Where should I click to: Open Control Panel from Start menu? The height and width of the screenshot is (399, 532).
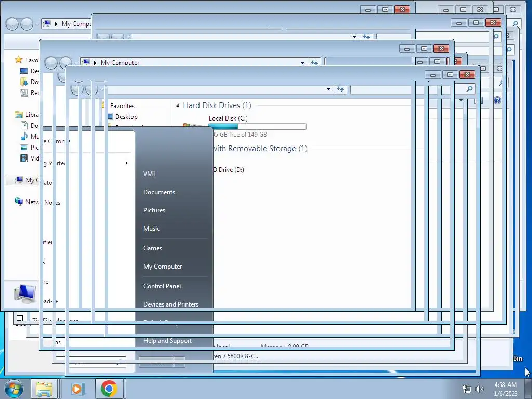click(162, 286)
